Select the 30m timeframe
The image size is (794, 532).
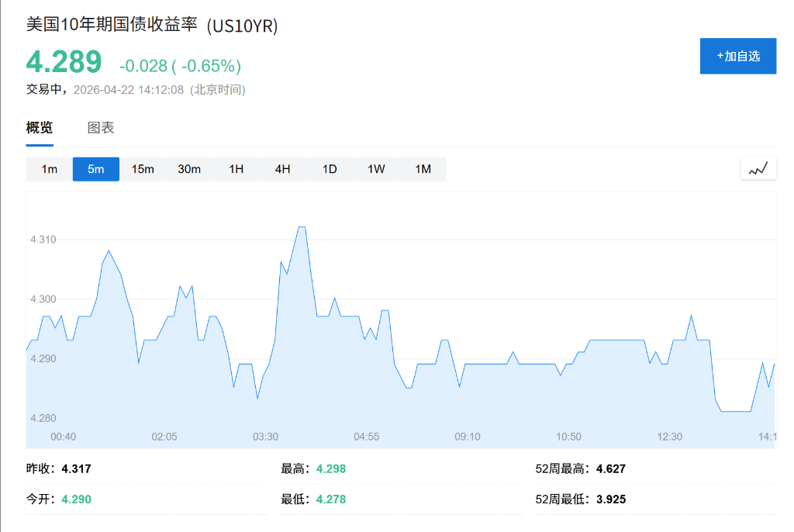click(x=189, y=168)
